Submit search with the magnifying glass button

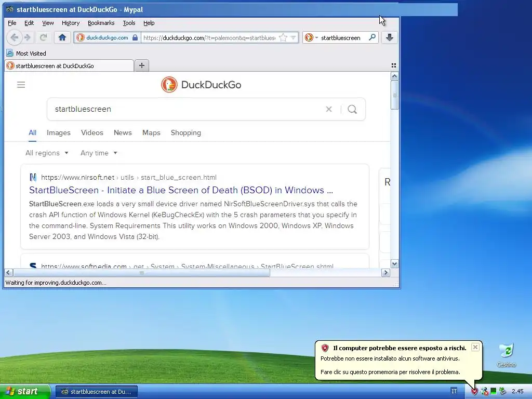tap(352, 109)
